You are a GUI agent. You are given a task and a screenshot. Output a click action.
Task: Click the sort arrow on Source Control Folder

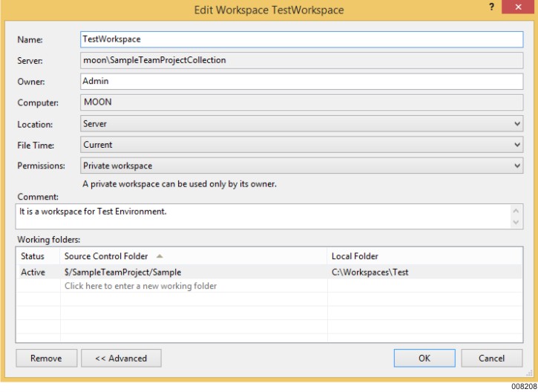coord(160,256)
